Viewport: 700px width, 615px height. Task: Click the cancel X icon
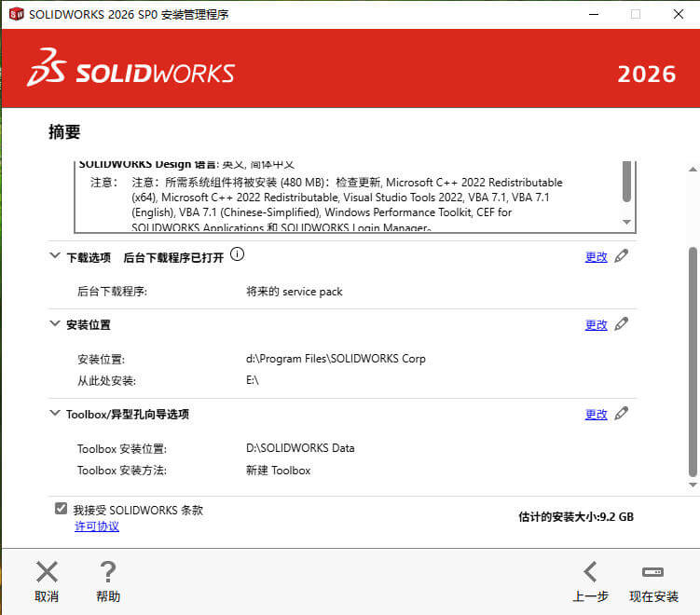pyautogui.click(x=47, y=572)
